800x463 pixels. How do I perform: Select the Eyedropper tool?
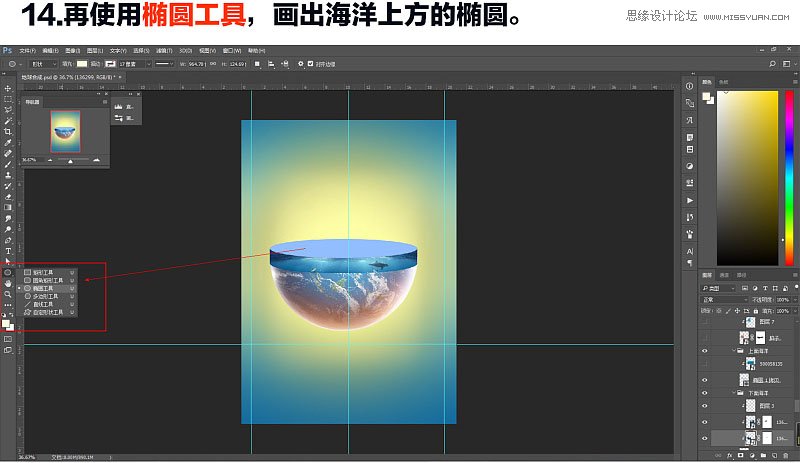(8, 142)
